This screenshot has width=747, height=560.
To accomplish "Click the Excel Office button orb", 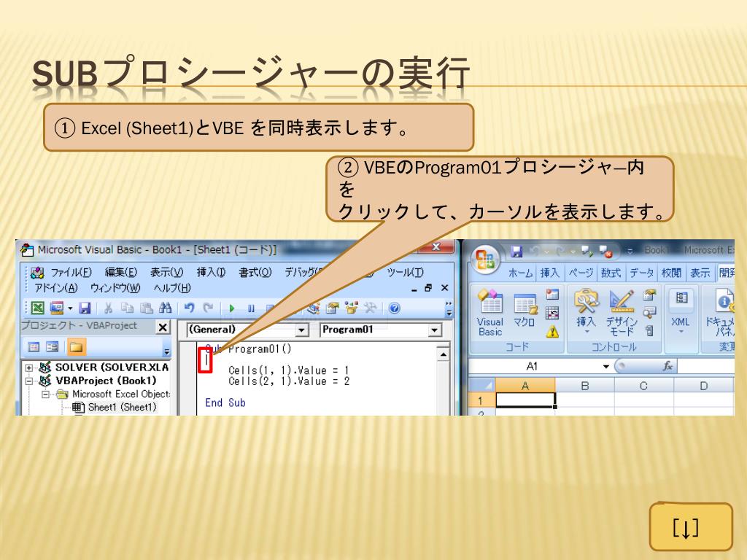I will click(485, 260).
